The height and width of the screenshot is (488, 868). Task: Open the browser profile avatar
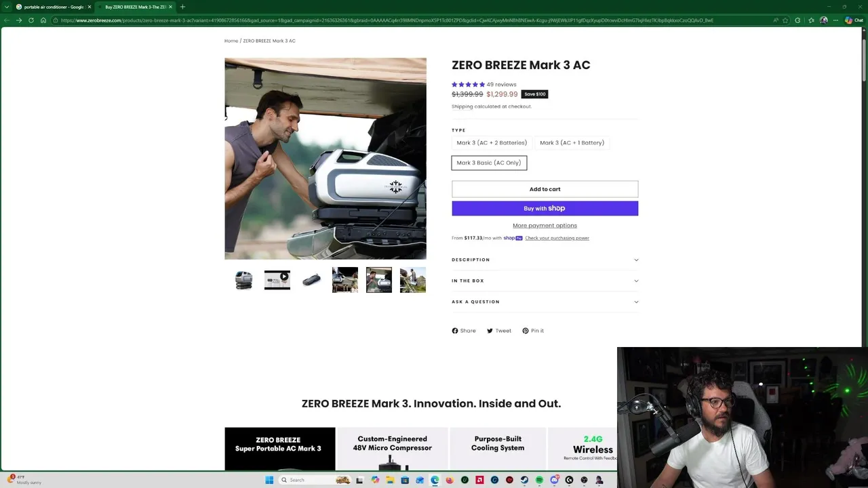click(x=823, y=20)
